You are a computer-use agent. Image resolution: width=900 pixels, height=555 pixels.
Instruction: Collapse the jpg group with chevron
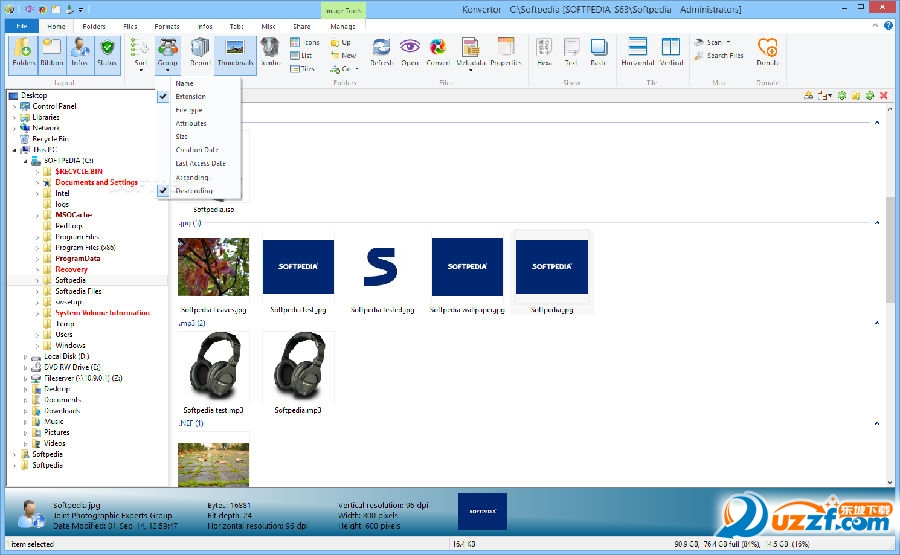click(x=877, y=223)
